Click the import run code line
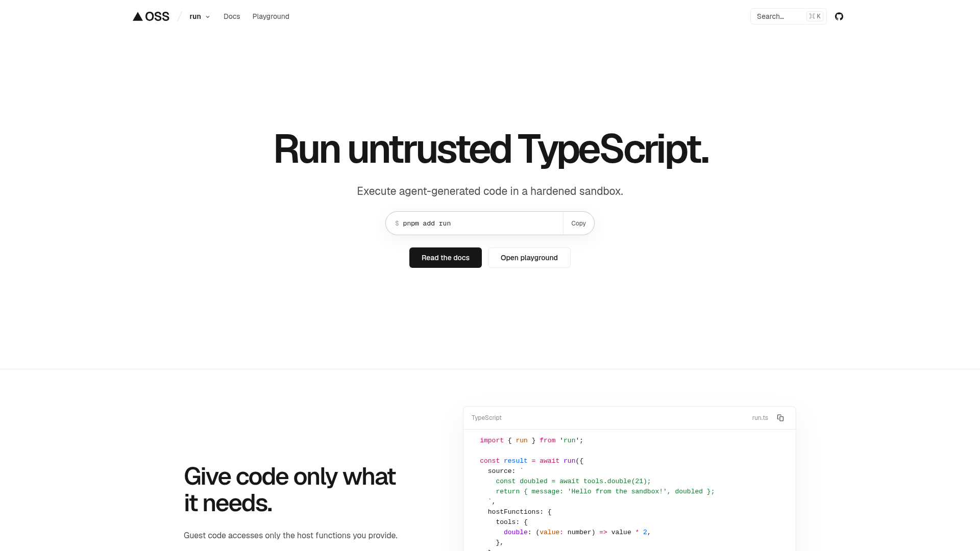The height and width of the screenshot is (551, 980). tap(531, 440)
